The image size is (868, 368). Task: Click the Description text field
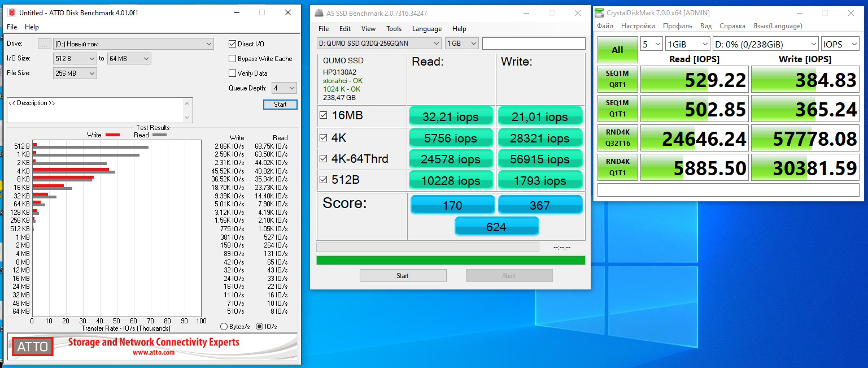[x=95, y=110]
